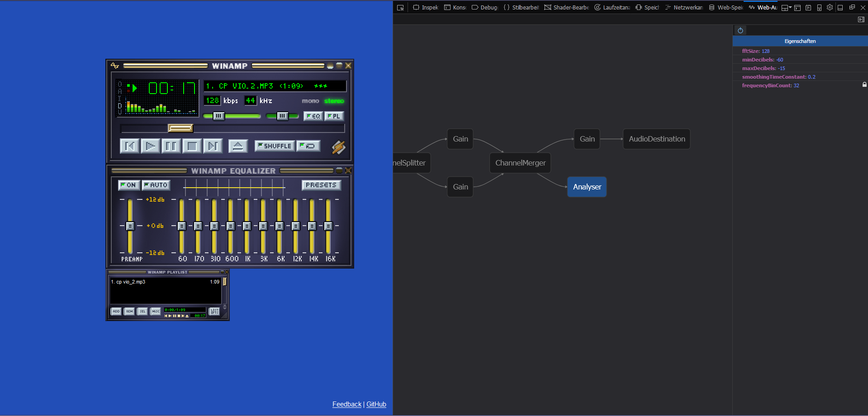The width and height of the screenshot is (868, 416).
Task: Click the playlist scrollbar handle
Action: click(224, 282)
